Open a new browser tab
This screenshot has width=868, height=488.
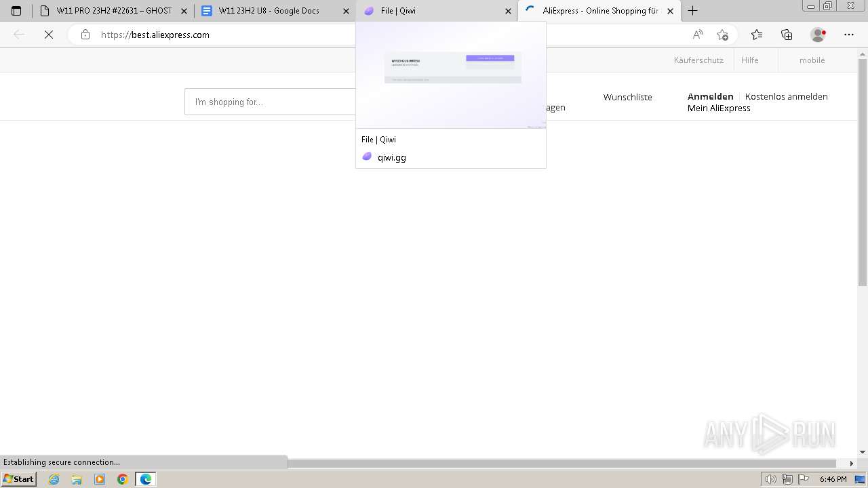(692, 11)
